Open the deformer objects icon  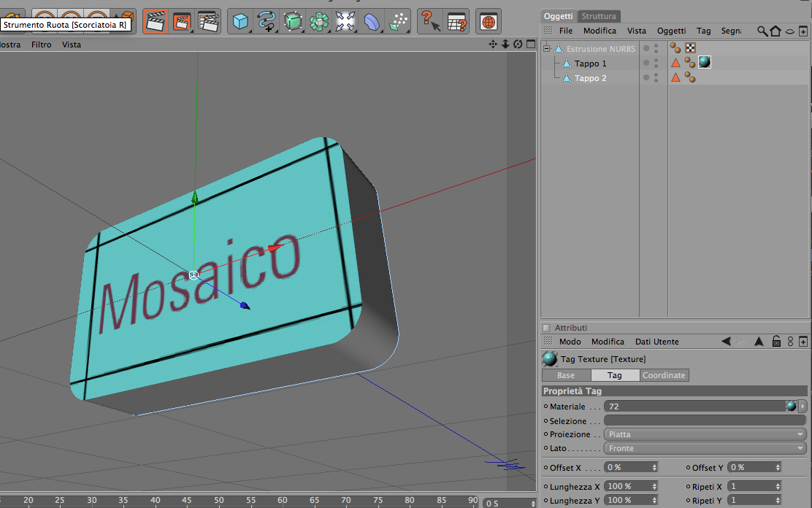(372, 22)
